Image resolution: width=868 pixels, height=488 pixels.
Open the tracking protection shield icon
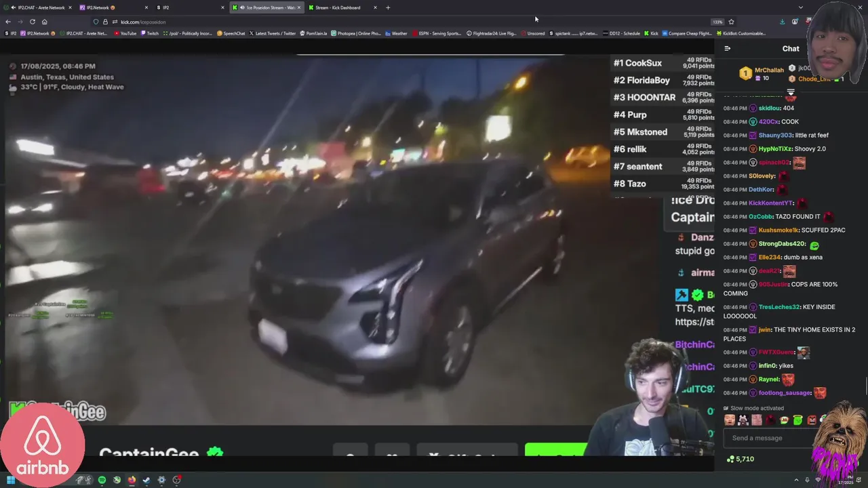pyautogui.click(x=96, y=22)
